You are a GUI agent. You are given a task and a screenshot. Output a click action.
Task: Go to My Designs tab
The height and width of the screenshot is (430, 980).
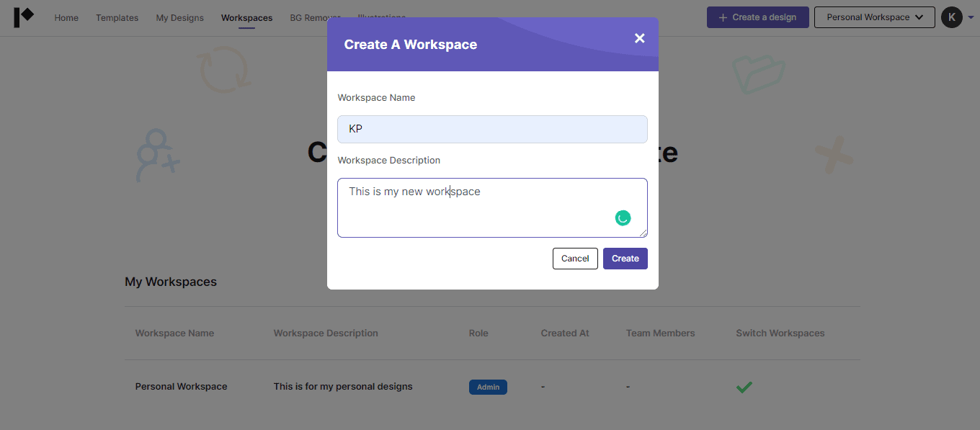[179, 18]
